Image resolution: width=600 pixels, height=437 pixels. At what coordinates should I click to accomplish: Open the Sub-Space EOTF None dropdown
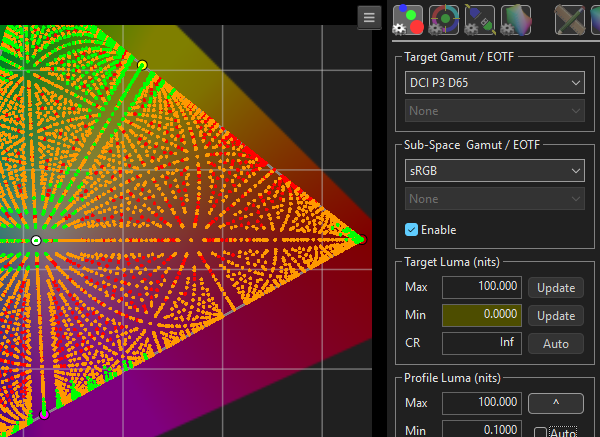point(494,199)
